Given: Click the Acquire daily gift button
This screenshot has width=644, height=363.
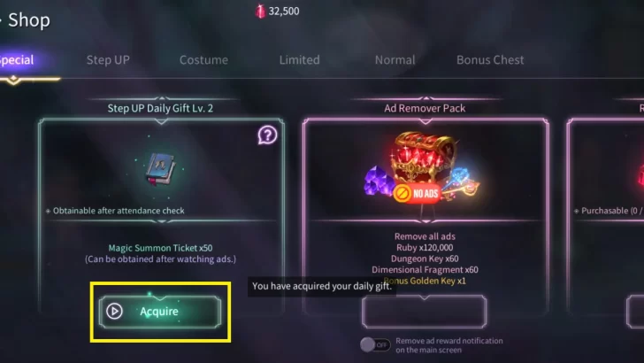Looking at the screenshot, I should click(x=160, y=311).
